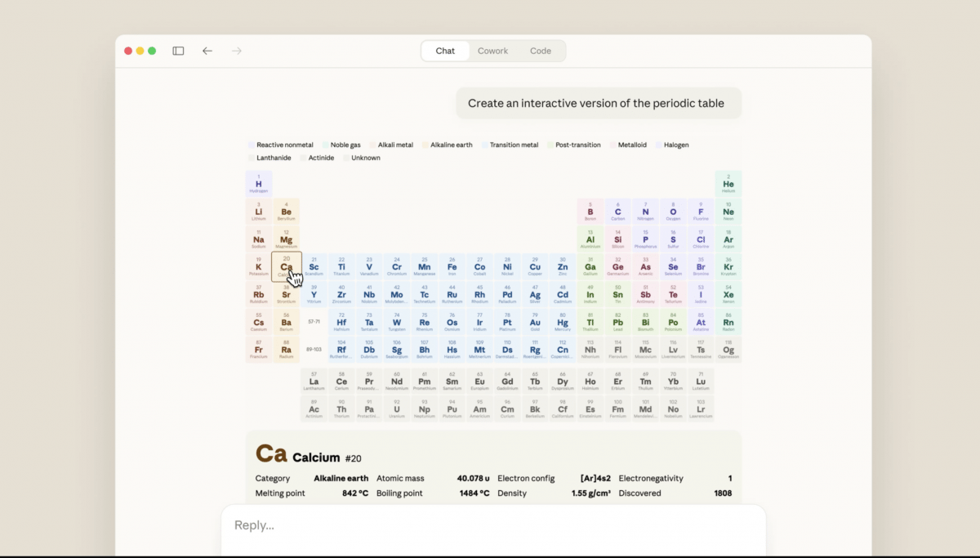Viewport: 980px width, 558px height.
Task: Click the forward arrow navigation icon
Action: [237, 51]
